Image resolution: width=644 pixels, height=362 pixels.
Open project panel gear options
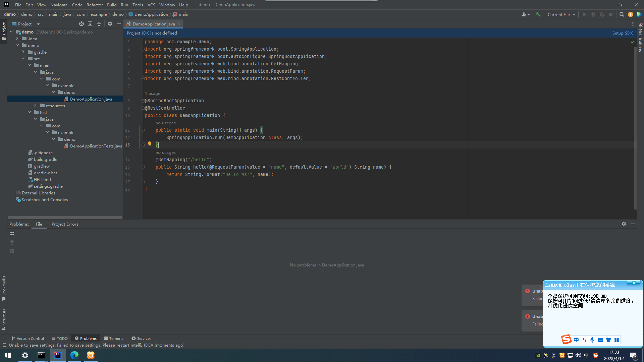[x=110, y=24]
